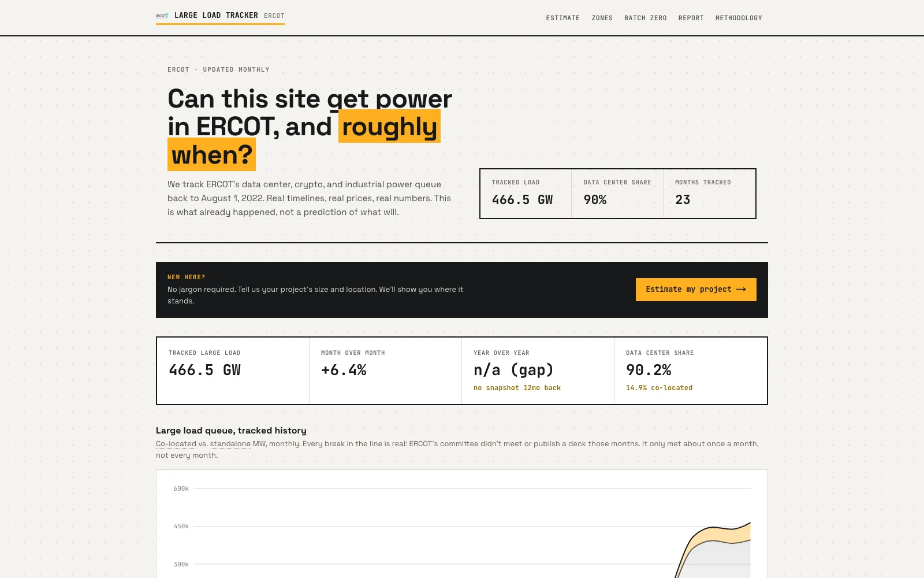Select the Months Tracked 23 stat
Image resolution: width=924 pixels, height=578 pixels.
click(x=709, y=194)
